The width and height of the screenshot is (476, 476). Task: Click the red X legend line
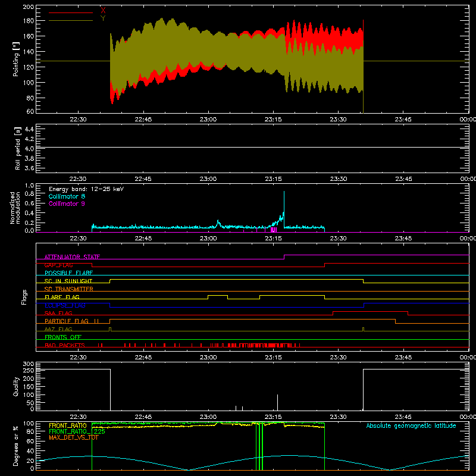(x=71, y=12)
